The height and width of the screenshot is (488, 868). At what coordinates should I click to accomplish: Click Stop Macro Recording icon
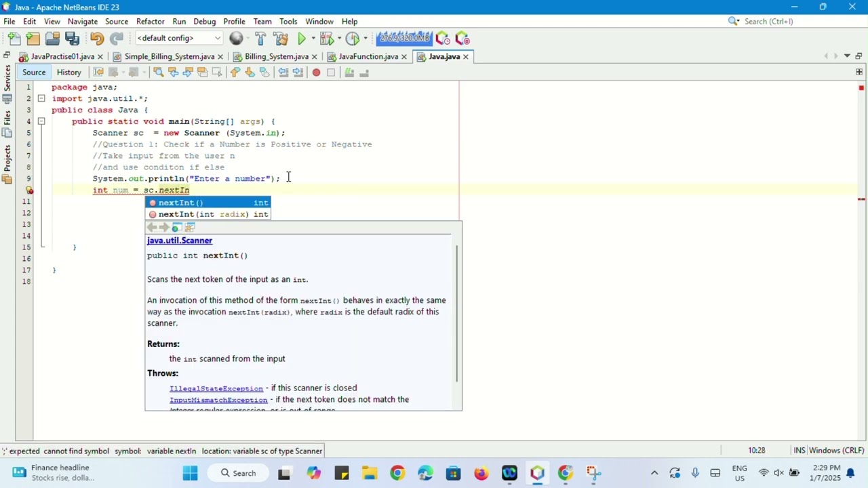[331, 73]
